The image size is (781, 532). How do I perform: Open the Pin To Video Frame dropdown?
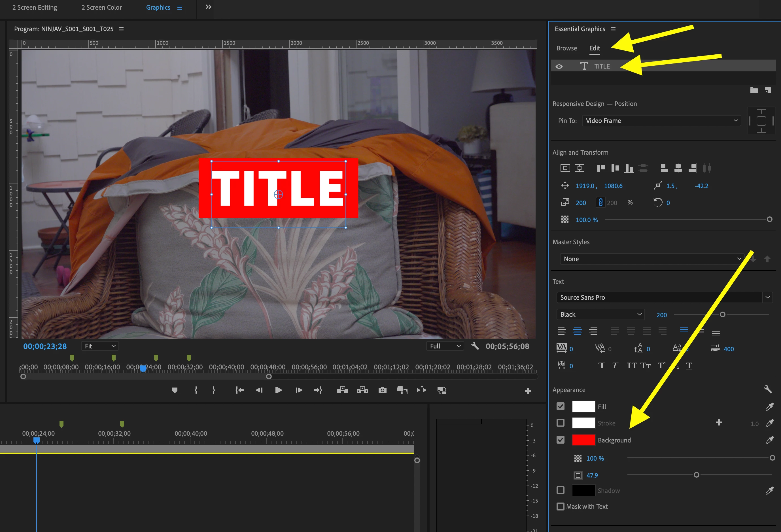(x=661, y=121)
